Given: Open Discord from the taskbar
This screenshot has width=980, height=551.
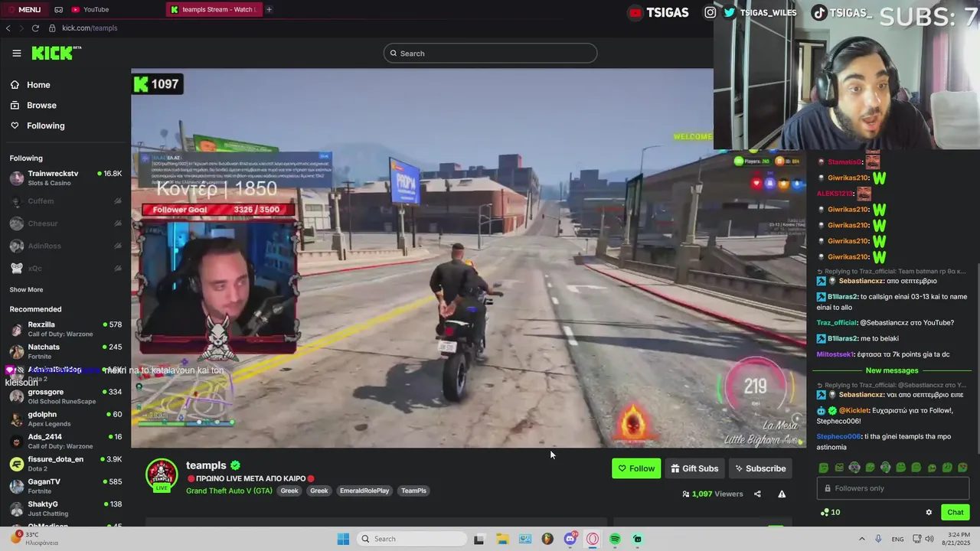Looking at the screenshot, I should pyautogui.click(x=570, y=539).
